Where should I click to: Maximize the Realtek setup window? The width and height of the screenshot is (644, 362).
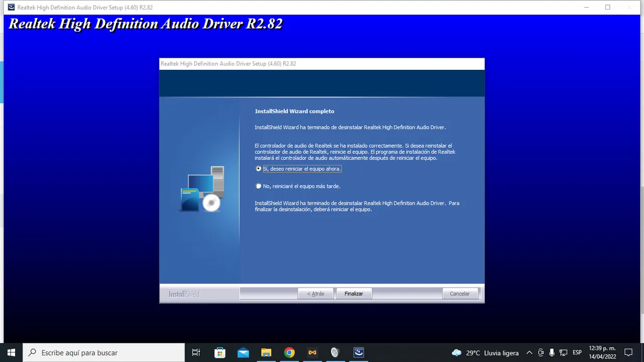point(608,7)
